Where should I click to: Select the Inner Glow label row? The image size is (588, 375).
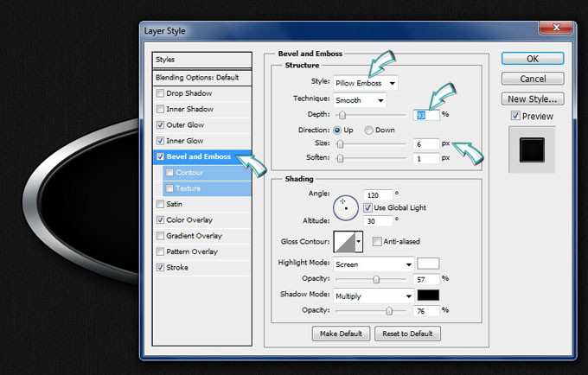[201, 141]
